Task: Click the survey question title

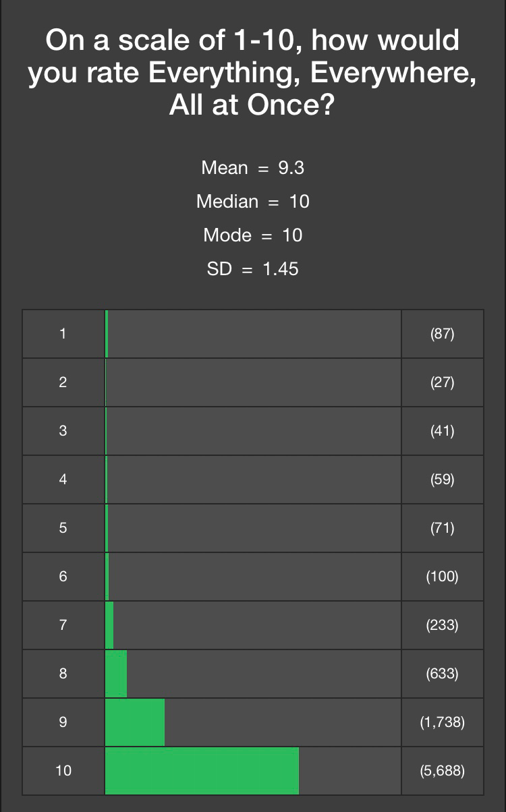Action: click(x=253, y=73)
